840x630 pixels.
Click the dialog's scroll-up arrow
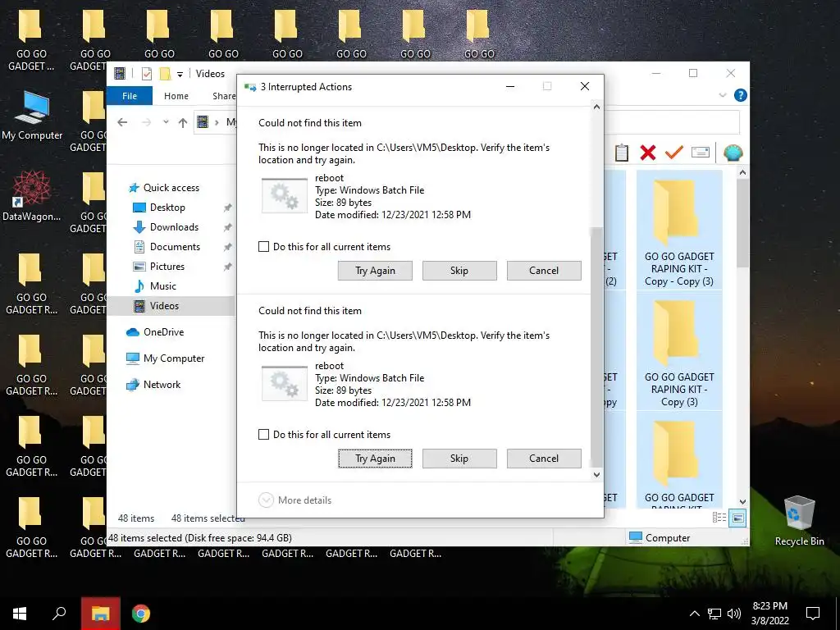[x=597, y=107]
